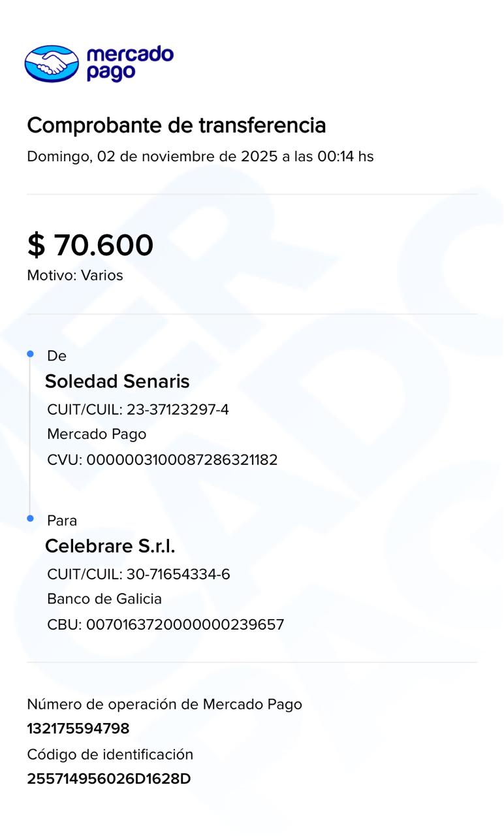Select identification code 255714956026D1628D

tap(109, 779)
